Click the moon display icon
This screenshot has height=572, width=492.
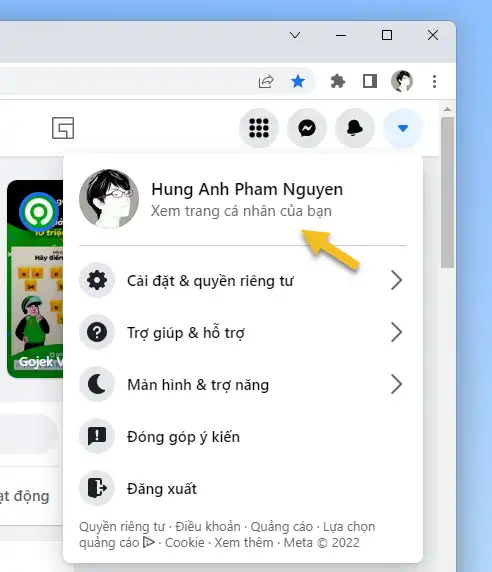point(97,384)
